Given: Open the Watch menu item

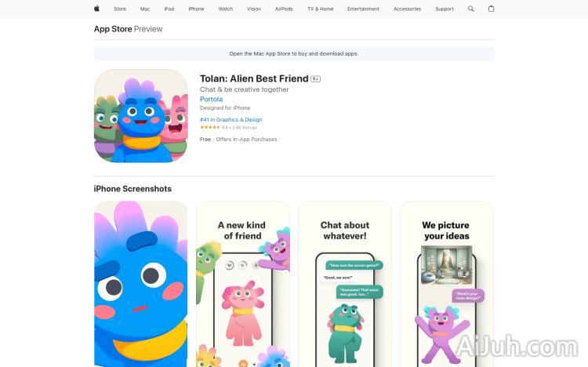Looking at the screenshot, I should [225, 9].
